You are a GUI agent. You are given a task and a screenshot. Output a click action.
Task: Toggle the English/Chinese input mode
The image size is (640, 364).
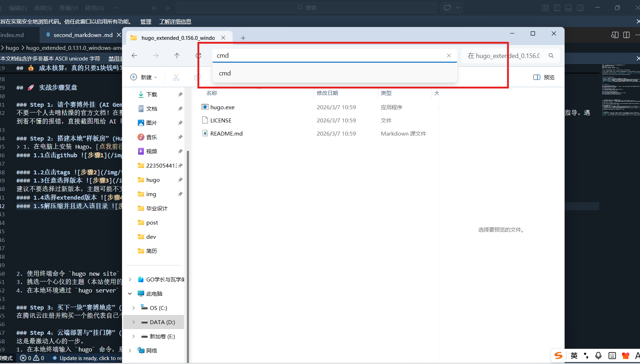point(574,355)
